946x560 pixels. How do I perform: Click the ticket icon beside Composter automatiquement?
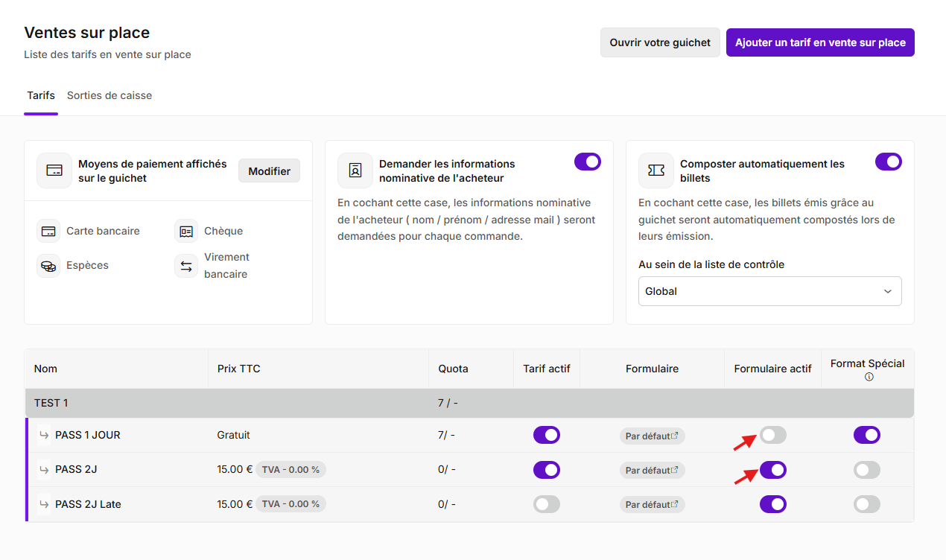tap(656, 171)
